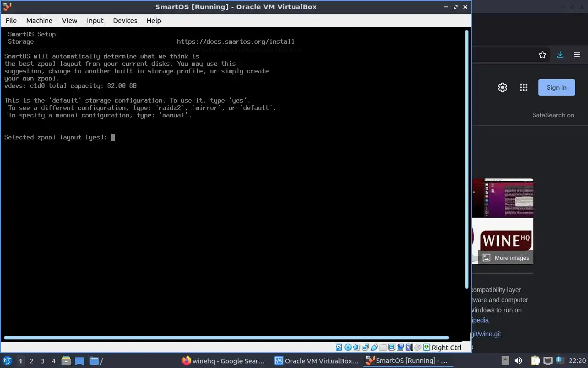588x368 pixels.
Task: Click the CPU virtualization indicator icon
Action: coord(409,347)
